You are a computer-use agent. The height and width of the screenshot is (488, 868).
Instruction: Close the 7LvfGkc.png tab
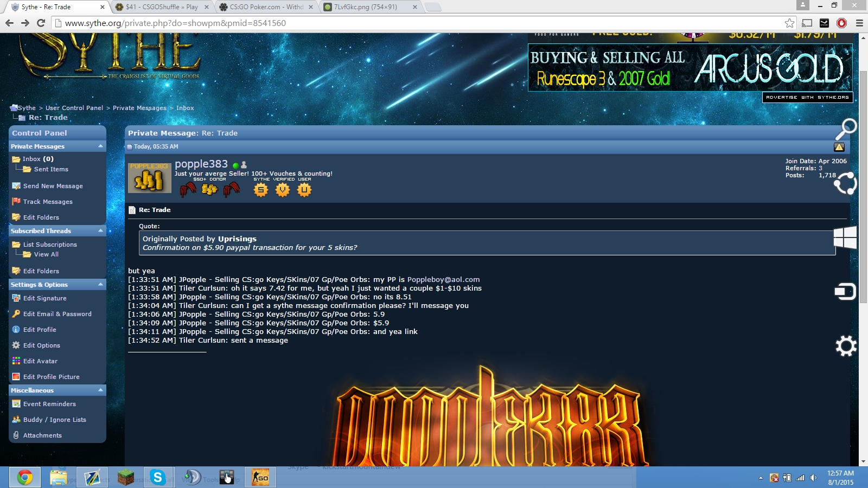coord(415,7)
